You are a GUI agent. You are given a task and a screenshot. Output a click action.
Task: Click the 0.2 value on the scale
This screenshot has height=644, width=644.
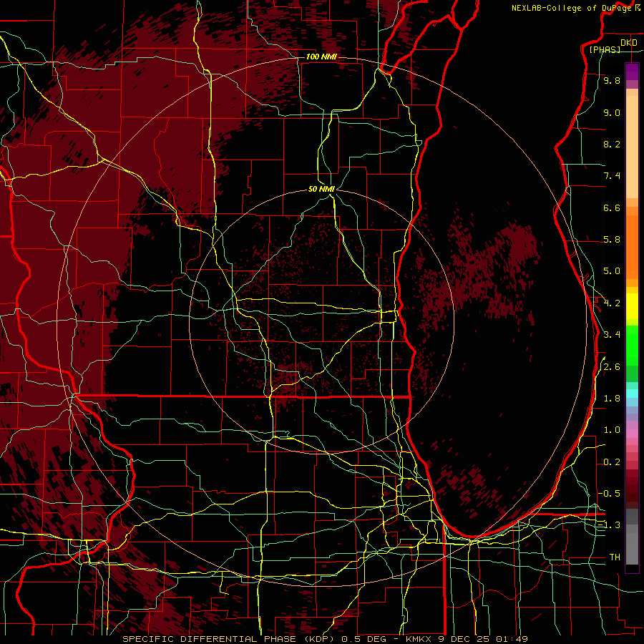pos(612,462)
